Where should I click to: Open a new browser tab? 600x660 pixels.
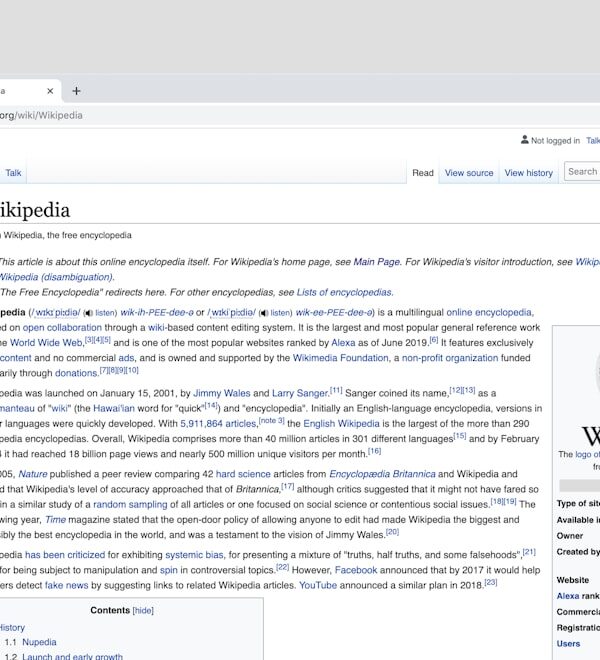coord(76,91)
